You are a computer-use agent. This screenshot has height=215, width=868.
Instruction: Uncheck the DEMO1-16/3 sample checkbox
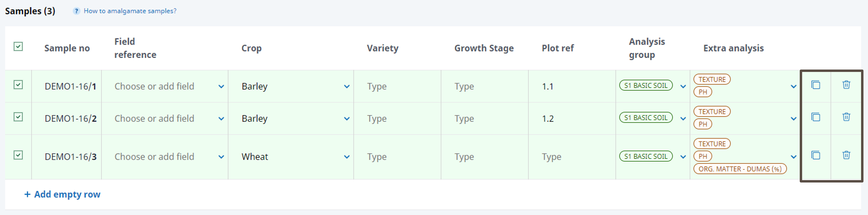18,155
